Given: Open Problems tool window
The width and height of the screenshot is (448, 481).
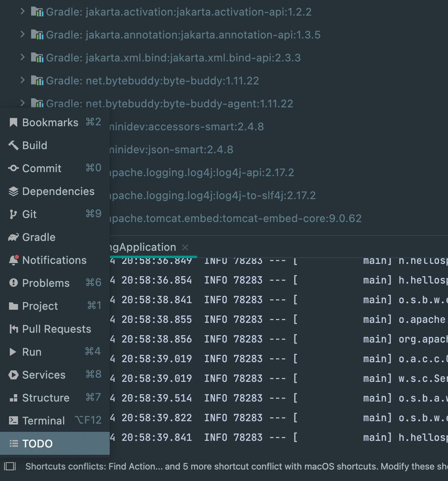Looking at the screenshot, I should 55,283.
